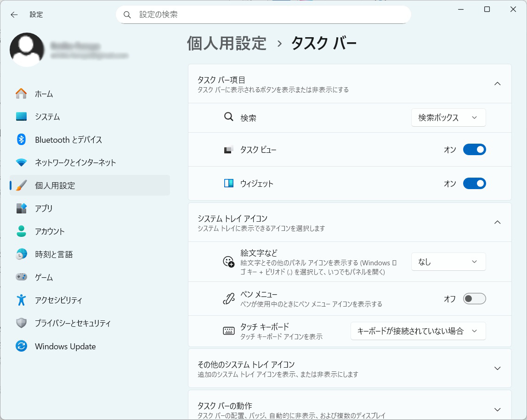527x420 pixels.
Task: Click the back arrow icon
Action: [14, 15]
